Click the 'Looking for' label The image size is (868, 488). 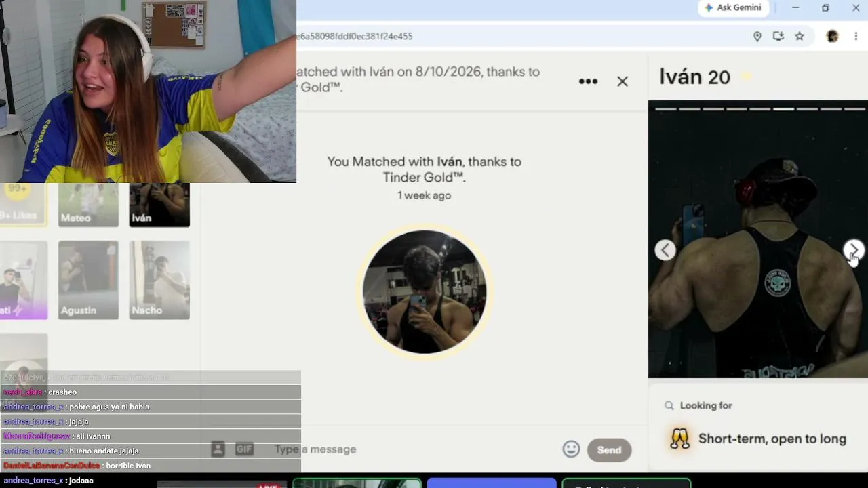(706, 405)
